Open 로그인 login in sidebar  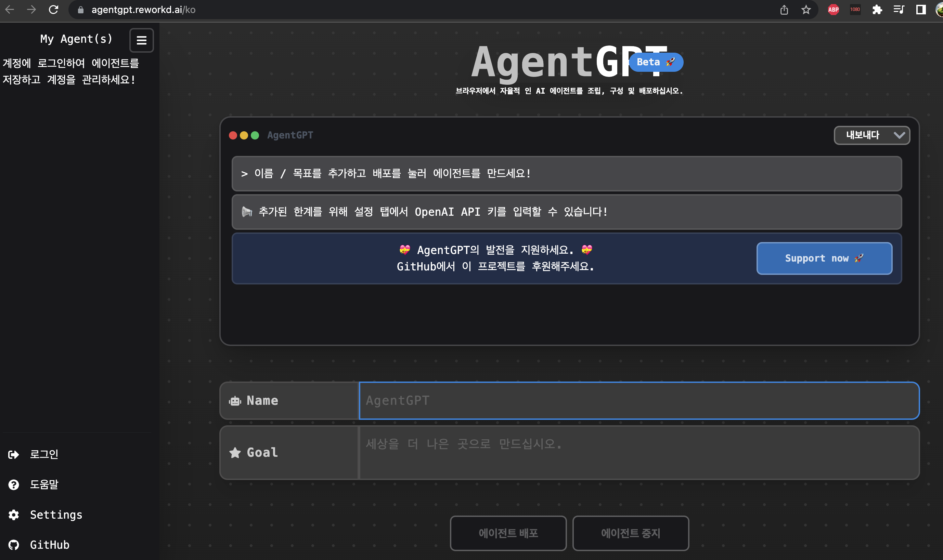coord(44,454)
